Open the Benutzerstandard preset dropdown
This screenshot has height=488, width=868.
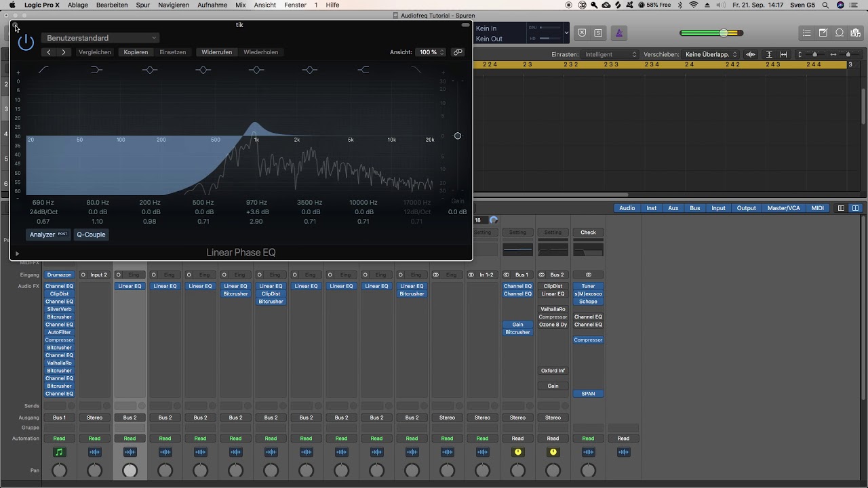pyautogui.click(x=100, y=38)
